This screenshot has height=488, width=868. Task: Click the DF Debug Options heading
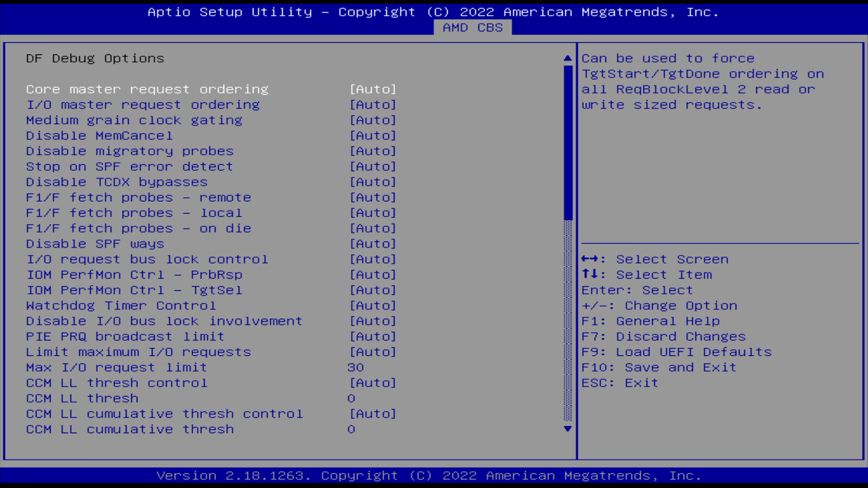[95, 59]
